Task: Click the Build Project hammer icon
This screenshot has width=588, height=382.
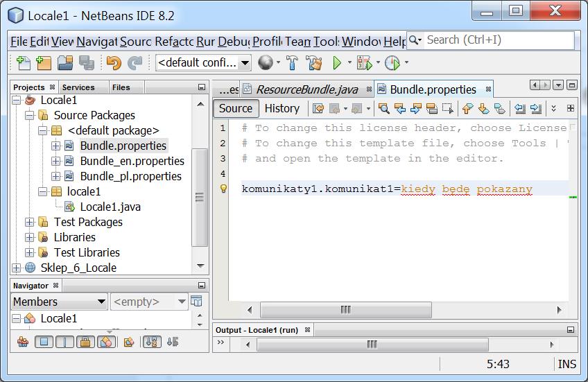Action: [x=292, y=62]
